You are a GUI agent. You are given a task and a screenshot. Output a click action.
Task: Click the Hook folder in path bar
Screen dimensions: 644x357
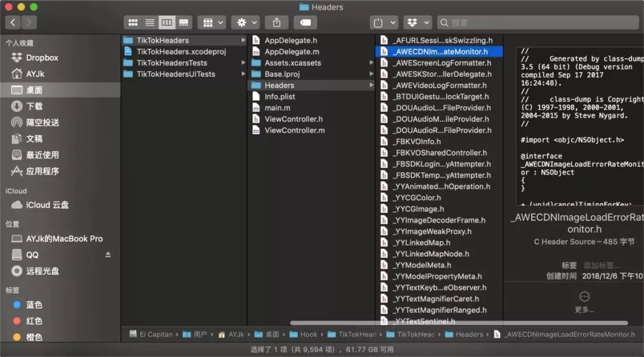(308, 334)
